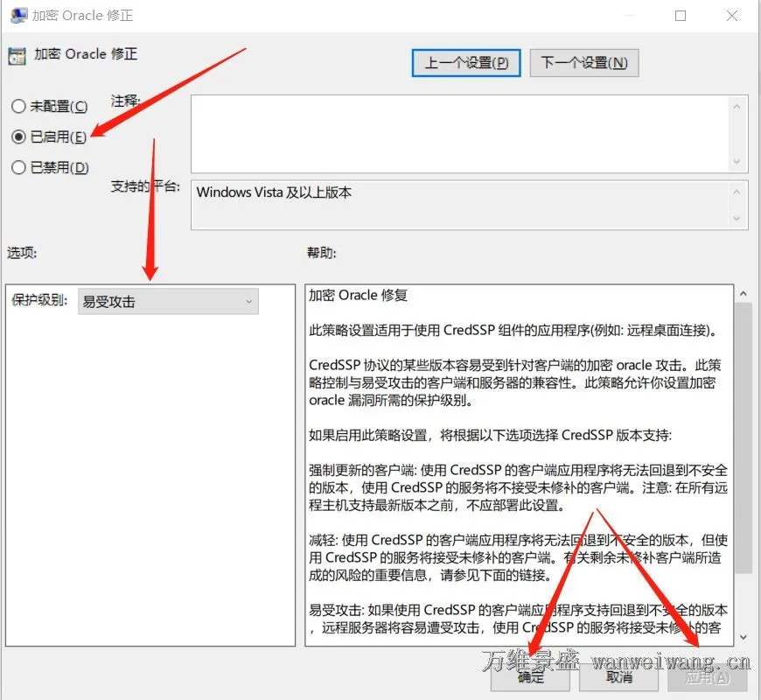Click the 'Windows Vista 及以上版本' text

click(x=274, y=192)
